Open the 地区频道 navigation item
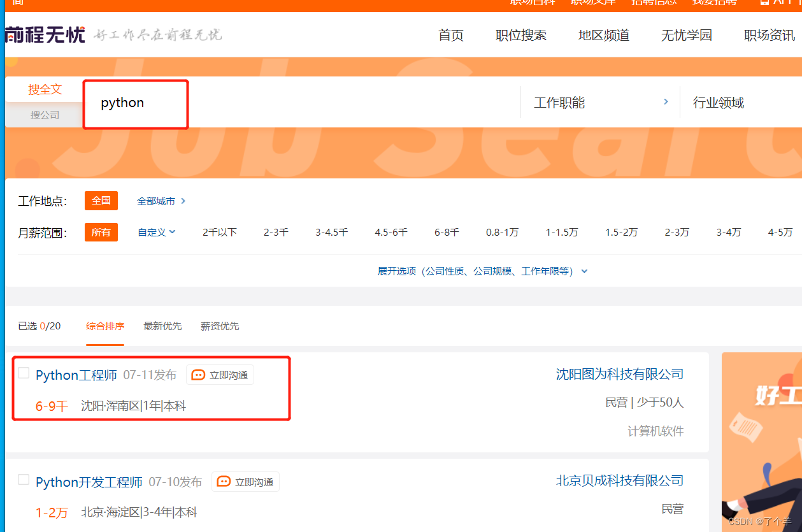This screenshot has width=802, height=532. click(604, 35)
